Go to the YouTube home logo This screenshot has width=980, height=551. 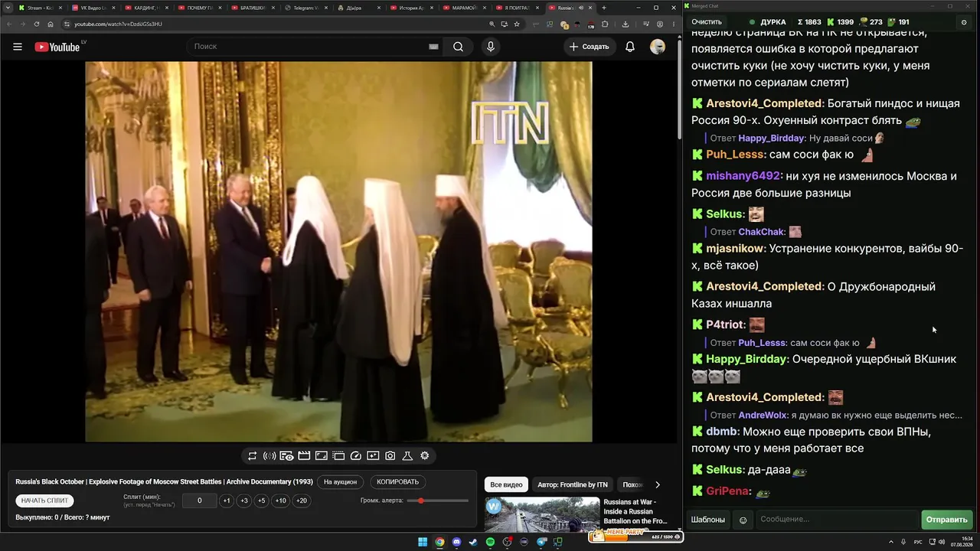click(57, 47)
